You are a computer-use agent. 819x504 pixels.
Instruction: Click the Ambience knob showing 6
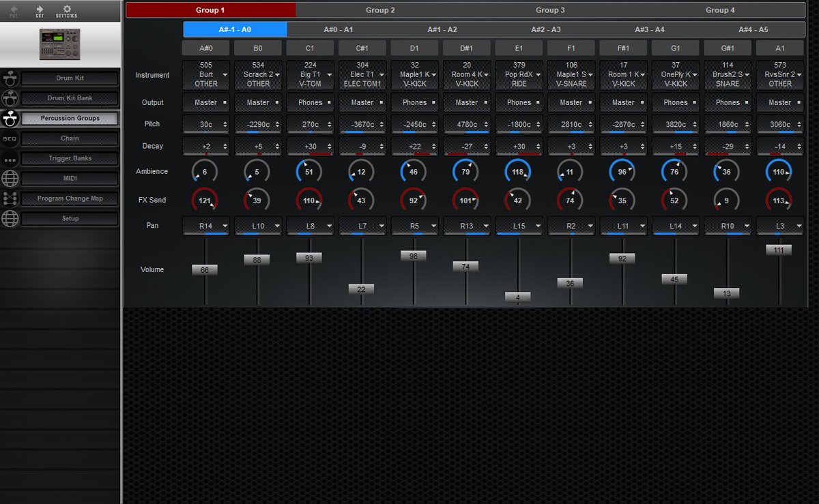[206, 172]
